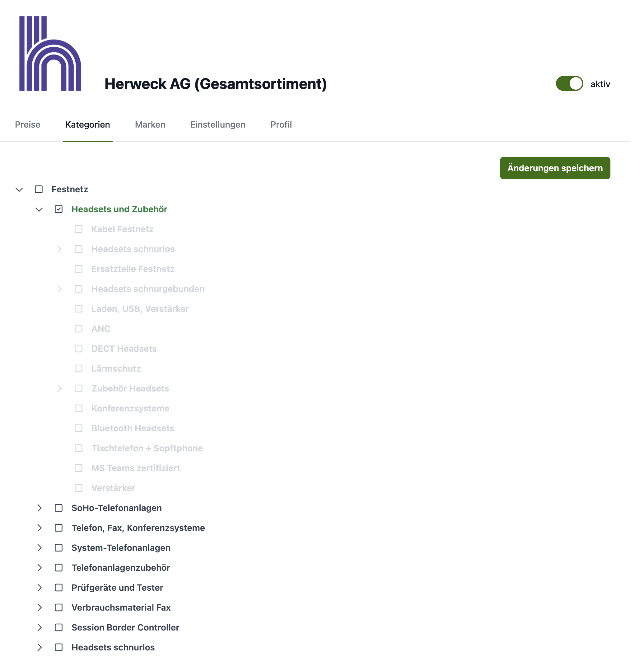Expand the "Zubehör Headsets" subcategory
The image size is (644, 661).
click(x=60, y=388)
